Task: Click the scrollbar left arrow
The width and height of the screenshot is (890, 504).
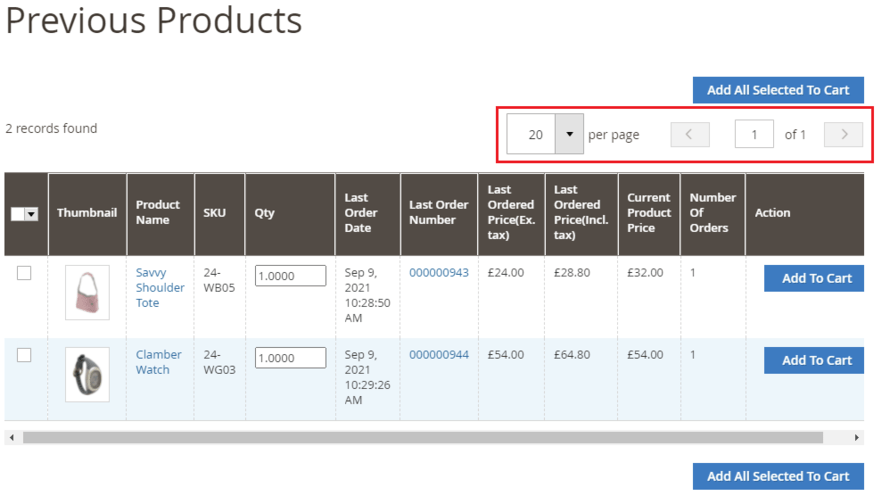Action: [11, 438]
